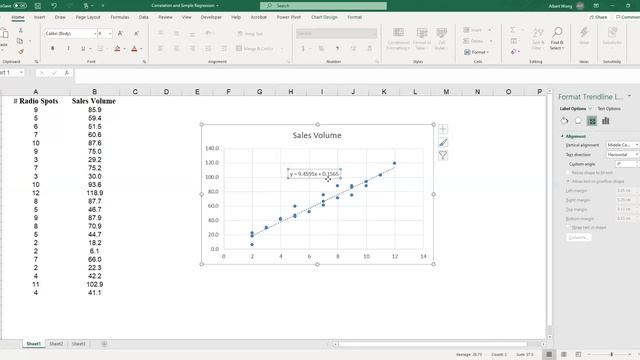
Task: Click cell with value 118.9
Action: coord(95,193)
